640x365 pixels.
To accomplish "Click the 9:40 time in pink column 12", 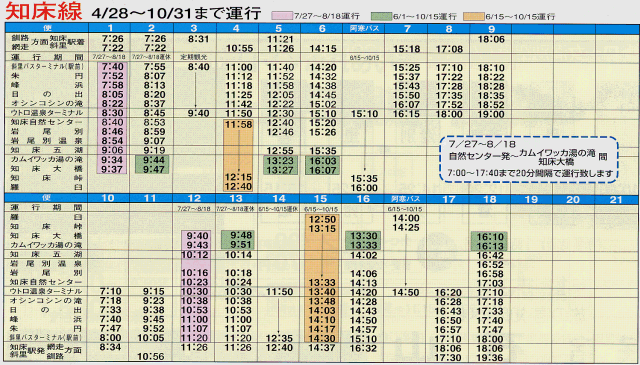I will click(x=196, y=236).
